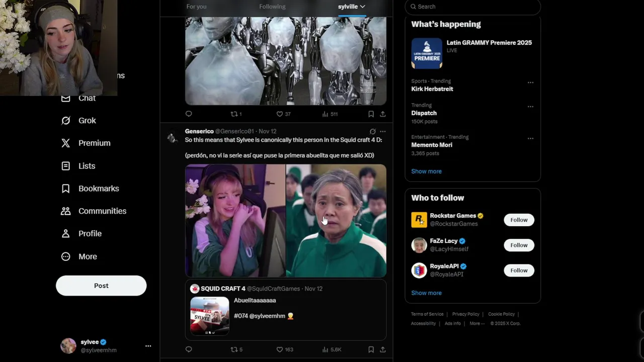
Task: Switch to the For you tab
Action: pyautogui.click(x=196, y=7)
